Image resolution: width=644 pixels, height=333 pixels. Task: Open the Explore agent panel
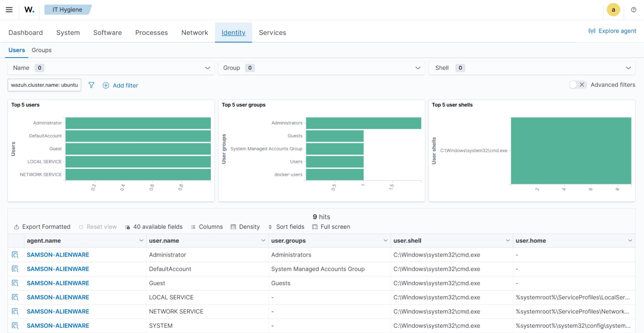(x=612, y=31)
